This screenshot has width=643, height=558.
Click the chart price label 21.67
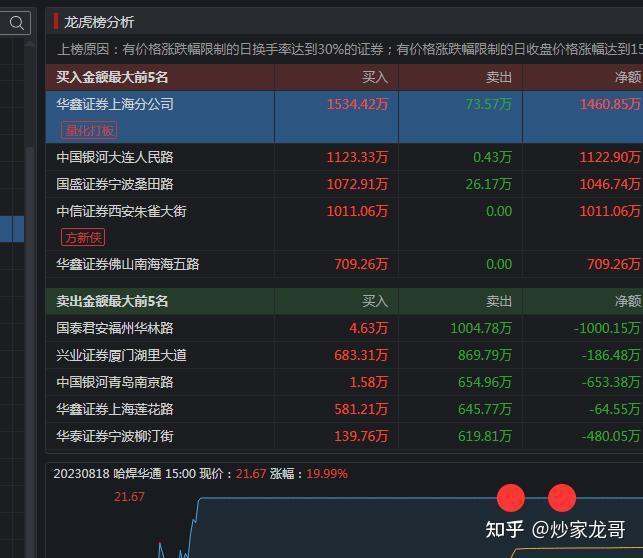[x=129, y=497]
